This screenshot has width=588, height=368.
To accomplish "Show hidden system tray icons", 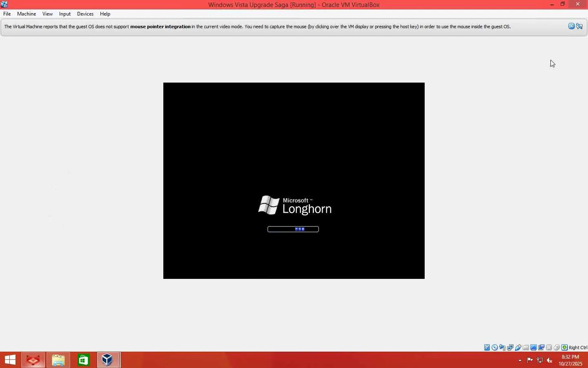I will coord(520,360).
